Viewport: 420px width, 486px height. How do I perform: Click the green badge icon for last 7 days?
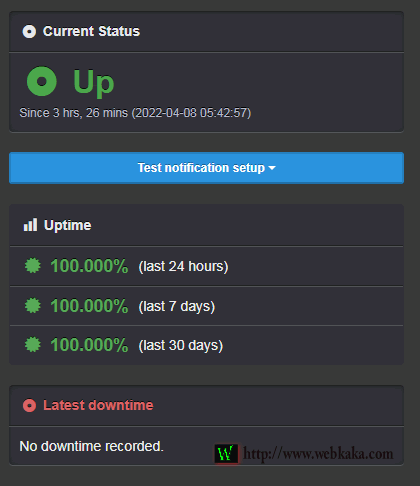33,305
